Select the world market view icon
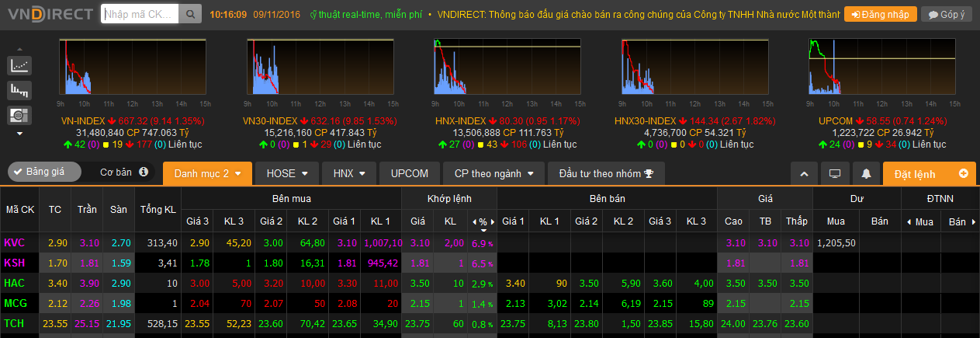The width and height of the screenshot is (980, 338). pyautogui.click(x=19, y=115)
